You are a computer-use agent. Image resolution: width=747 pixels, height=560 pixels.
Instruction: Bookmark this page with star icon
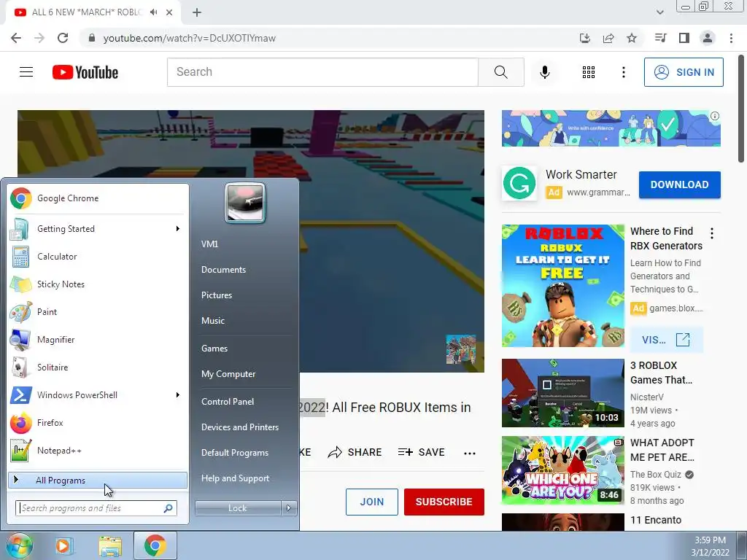point(632,38)
